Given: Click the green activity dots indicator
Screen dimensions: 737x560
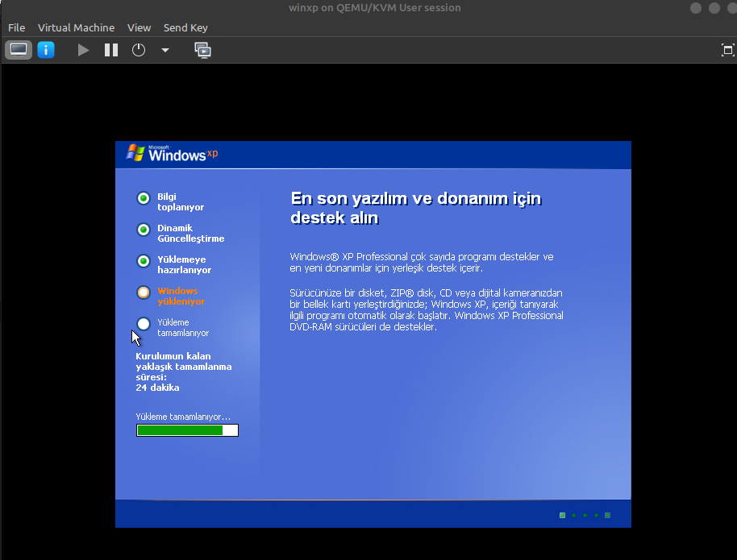Looking at the screenshot, I should pos(585,516).
